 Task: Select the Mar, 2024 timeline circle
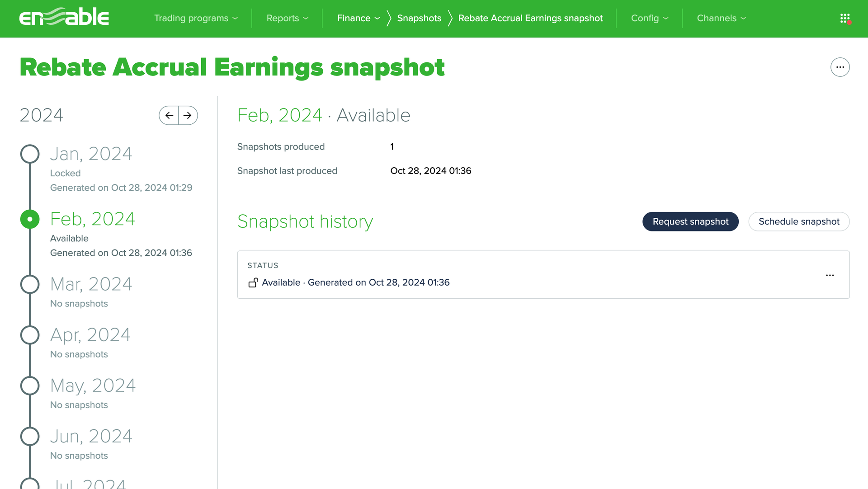pyautogui.click(x=30, y=284)
